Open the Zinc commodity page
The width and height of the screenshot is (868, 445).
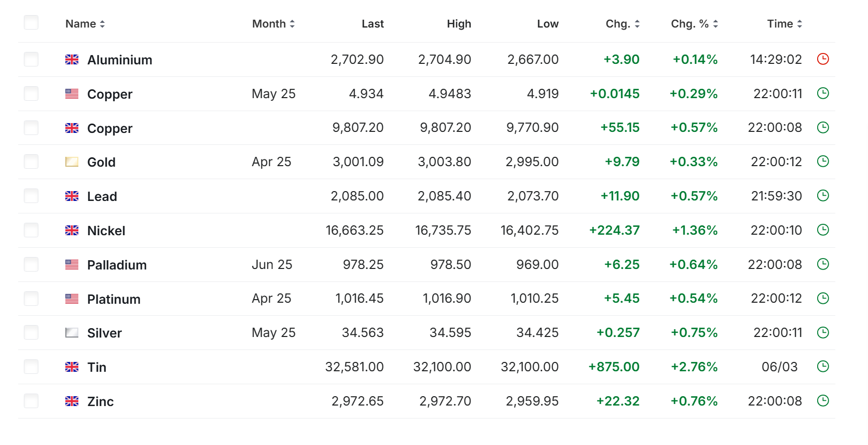coord(101,402)
